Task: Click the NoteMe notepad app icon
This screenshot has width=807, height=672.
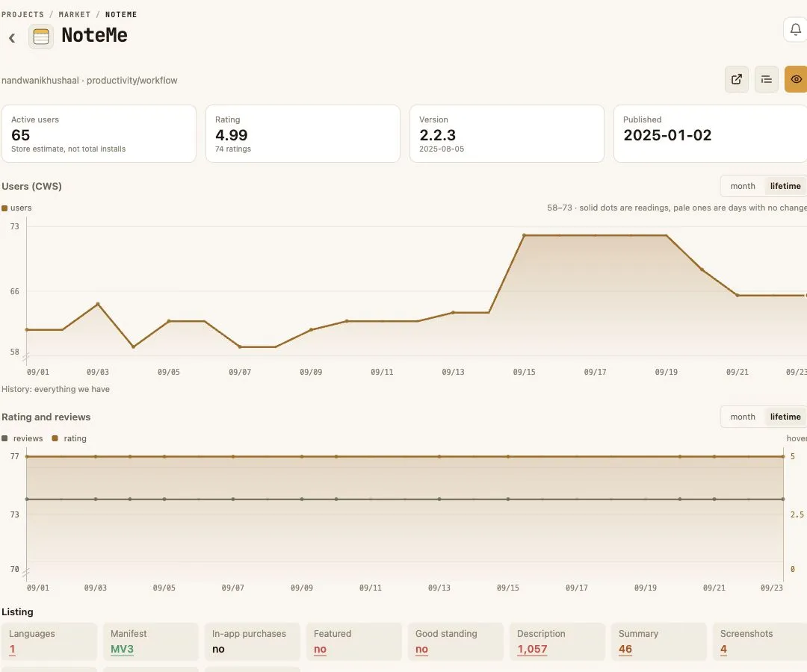Action: (x=41, y=37)
